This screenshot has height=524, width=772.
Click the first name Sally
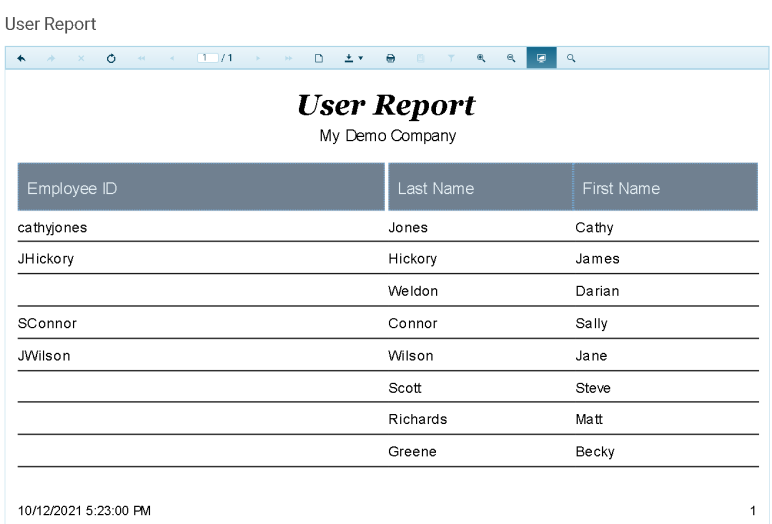click(x=591, y=324)
